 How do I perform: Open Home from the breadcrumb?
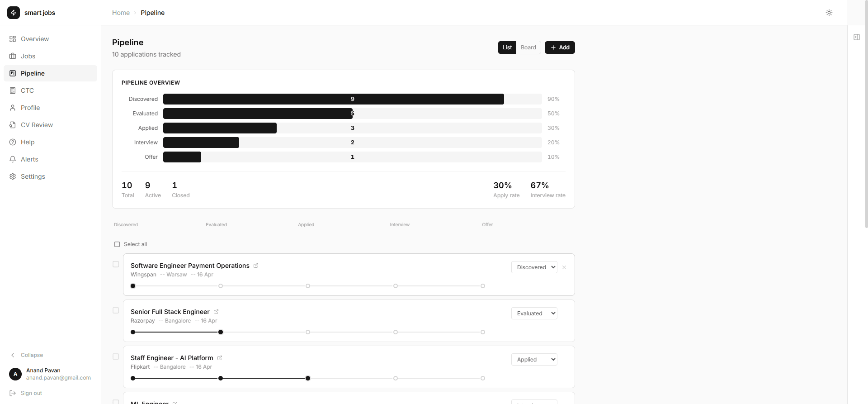click(x=120, y=13)
